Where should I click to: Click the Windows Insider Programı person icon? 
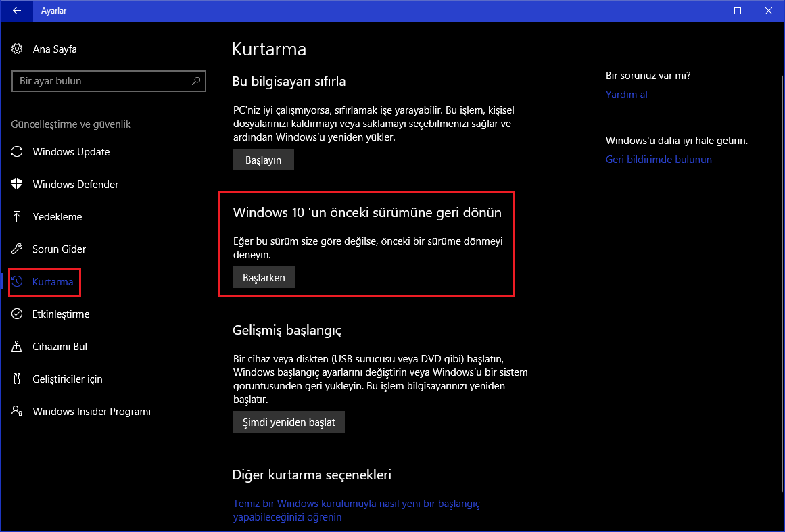pyautogui.click(x=17, y=412)
